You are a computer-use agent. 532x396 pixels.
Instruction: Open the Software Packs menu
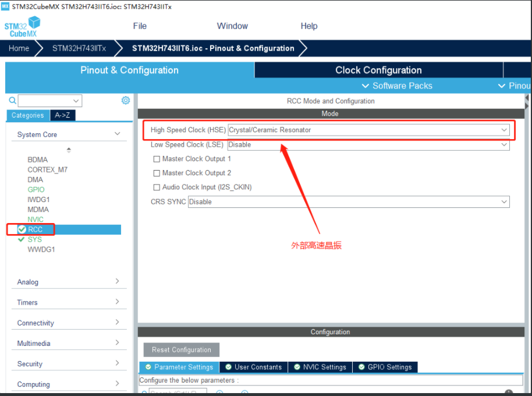coord(397,86)
